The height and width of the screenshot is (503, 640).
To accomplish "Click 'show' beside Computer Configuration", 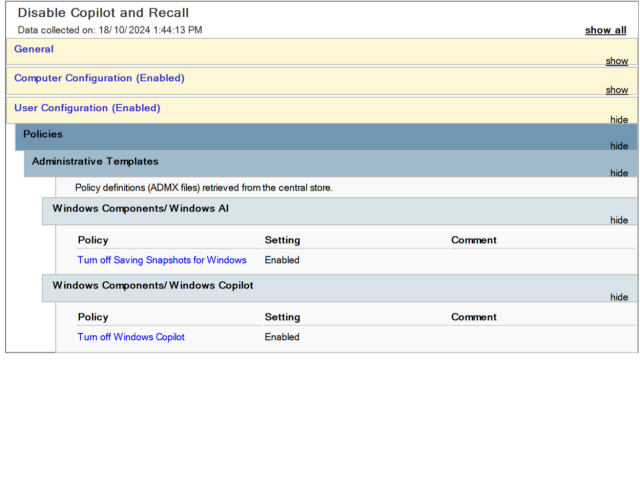I will tap(616, 90).
